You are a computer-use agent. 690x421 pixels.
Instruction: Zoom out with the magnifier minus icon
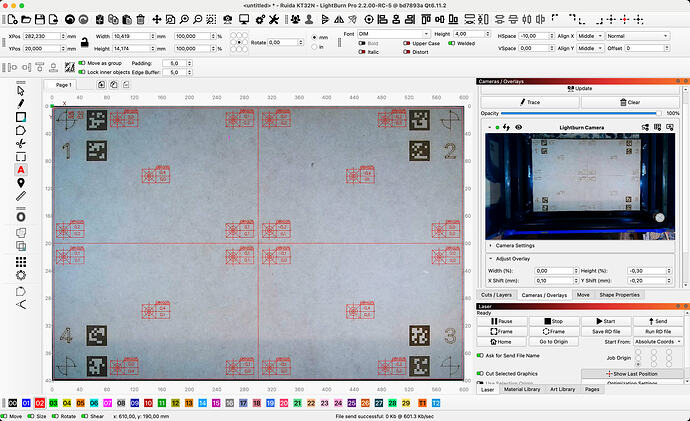coord(198,19)
